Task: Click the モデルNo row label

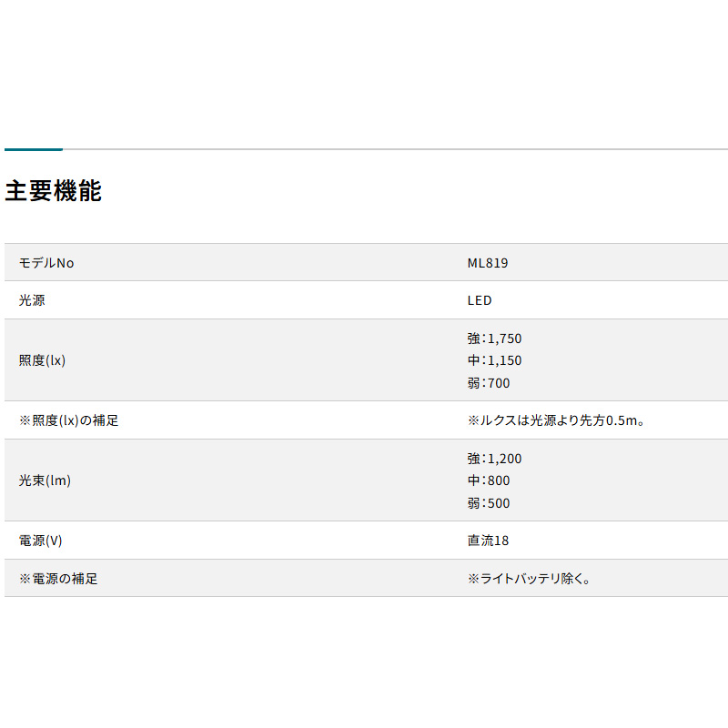Action: coord(46,263)
